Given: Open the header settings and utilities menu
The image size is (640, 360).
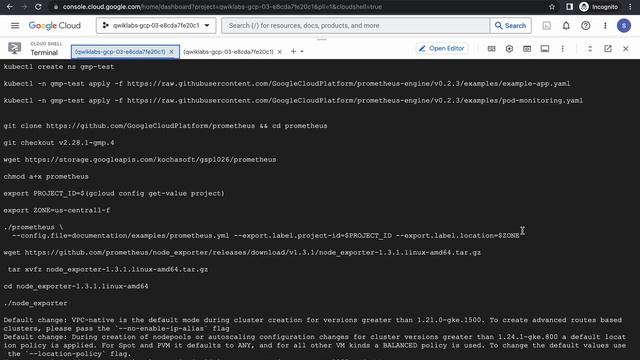Looking at the screenshot, I should point(605,26).
